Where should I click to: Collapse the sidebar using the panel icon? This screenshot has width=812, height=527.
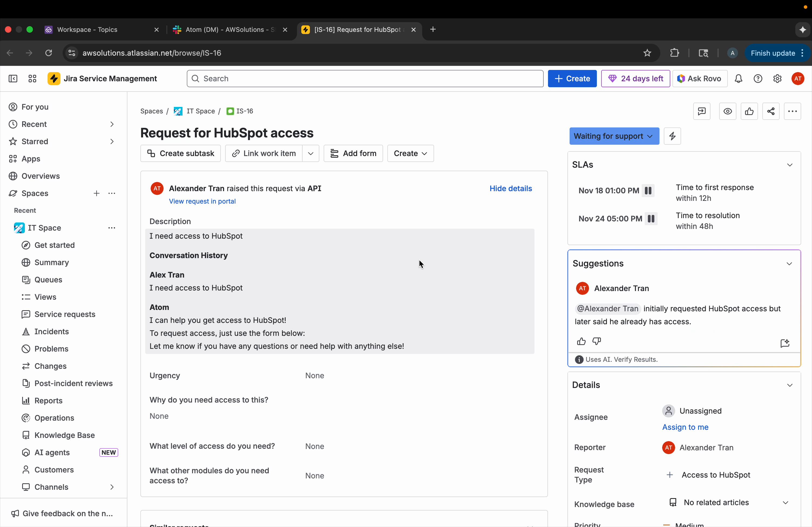coord(13,79)
